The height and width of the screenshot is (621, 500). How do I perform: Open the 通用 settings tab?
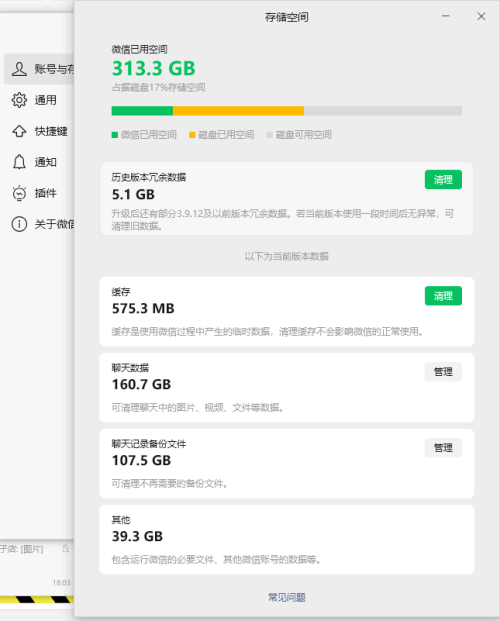pyautogui.click(x=46, y=100)
